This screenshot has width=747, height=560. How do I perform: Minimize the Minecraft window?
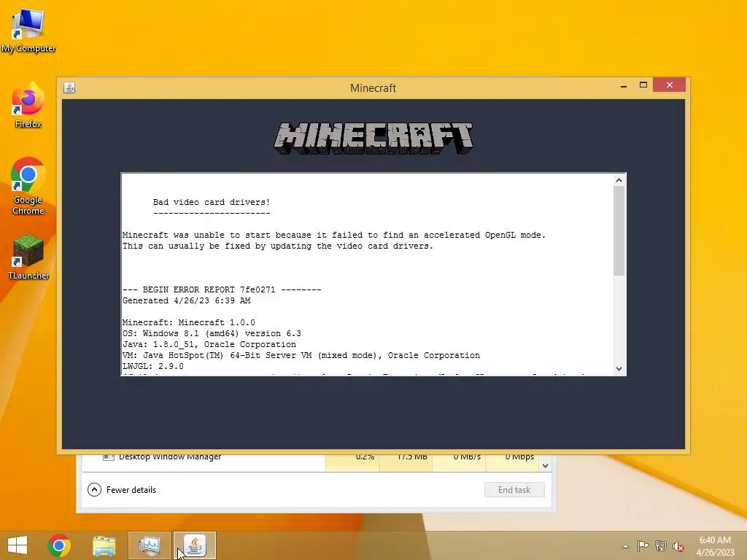pyautogui.click(x=624, y=86)
